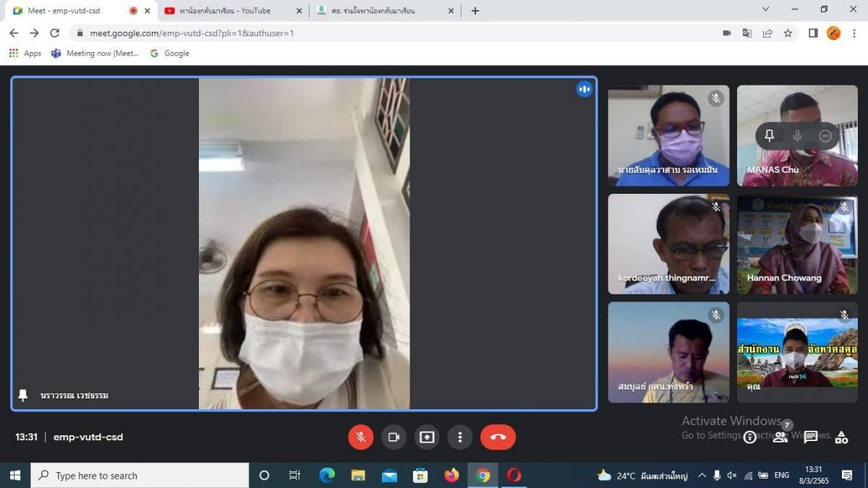
Task: Open the in-call chat panel
Action: click(811, 437)
